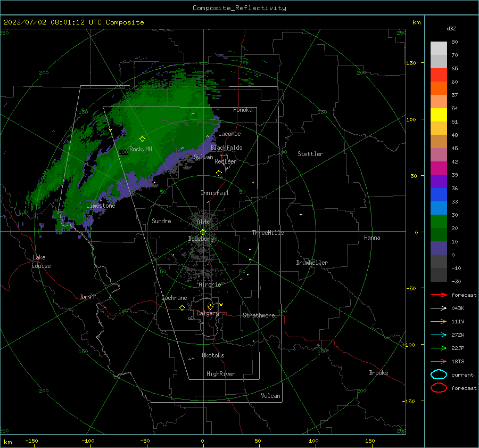Click the 'ThreeHills' city label
The height and width of the screenshot is (448, 479).
pyautogui.click(x=268, y=233)
